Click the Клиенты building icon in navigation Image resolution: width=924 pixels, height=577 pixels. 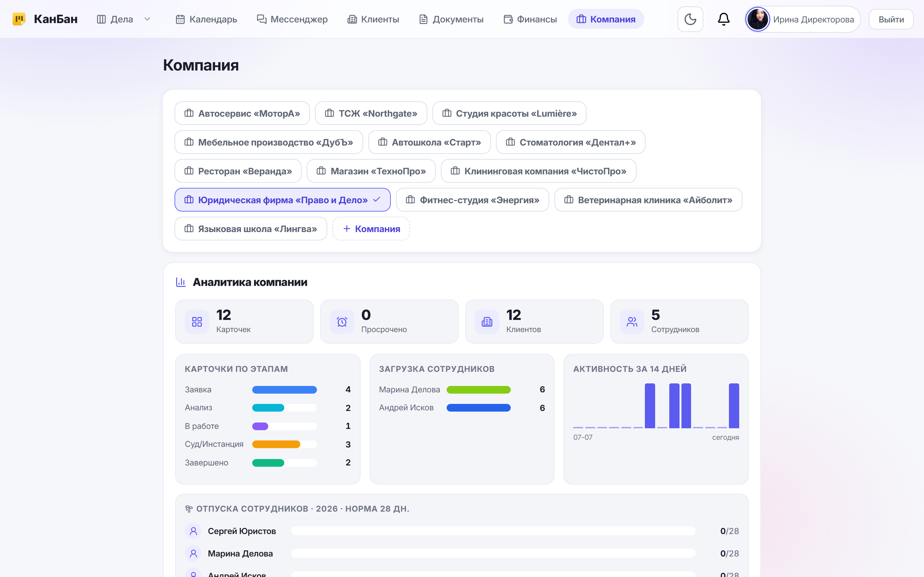pos(352,19)
